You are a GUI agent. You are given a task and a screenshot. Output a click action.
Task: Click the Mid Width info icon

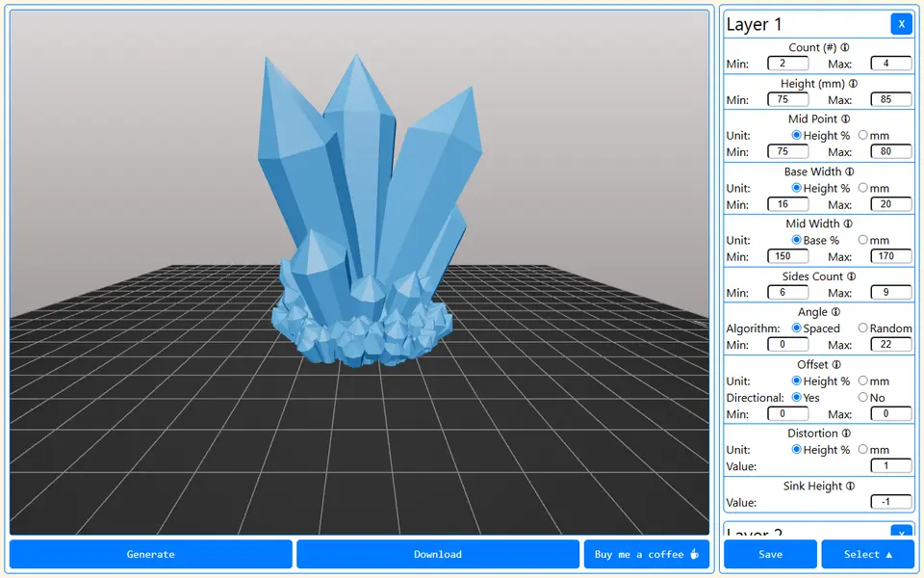click(x=847, y=223)
